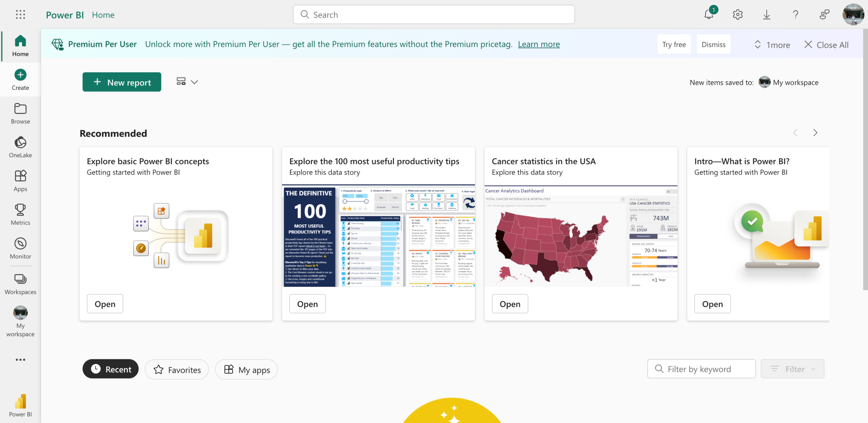The width and height of the screenshot is (868, 423).
Task: Dismiss the Premium Per User banner
Action: [713, 44]
